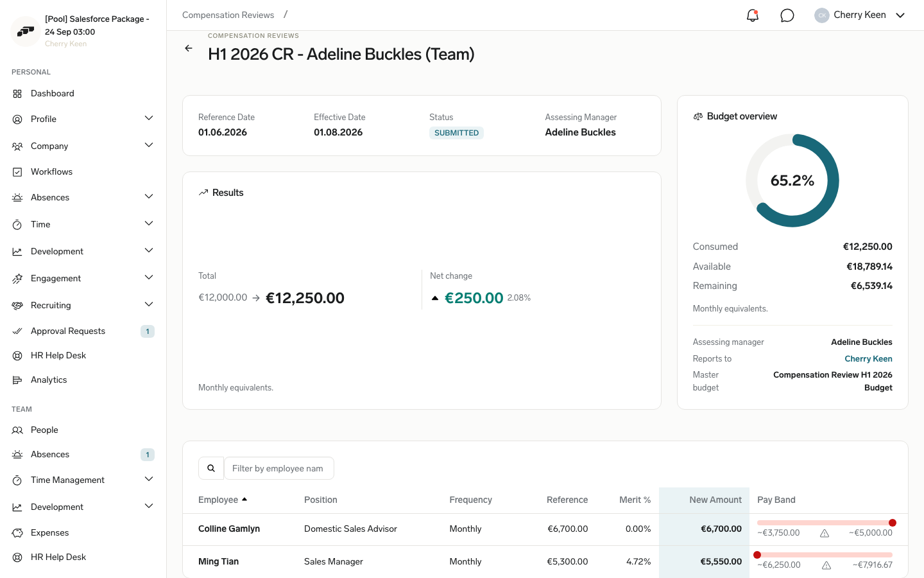Click the back arrow beside the title
924x578 pixels.
[x=189, y=48]
